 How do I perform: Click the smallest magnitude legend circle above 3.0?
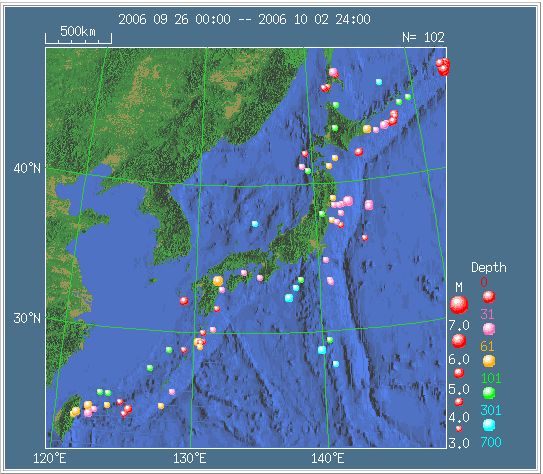pos(459,429)
